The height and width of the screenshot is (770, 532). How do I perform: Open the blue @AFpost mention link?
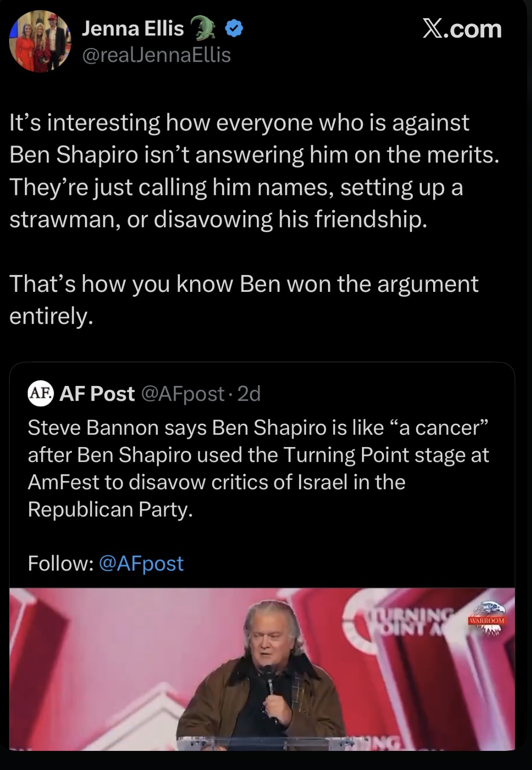[x=141, y=564]
